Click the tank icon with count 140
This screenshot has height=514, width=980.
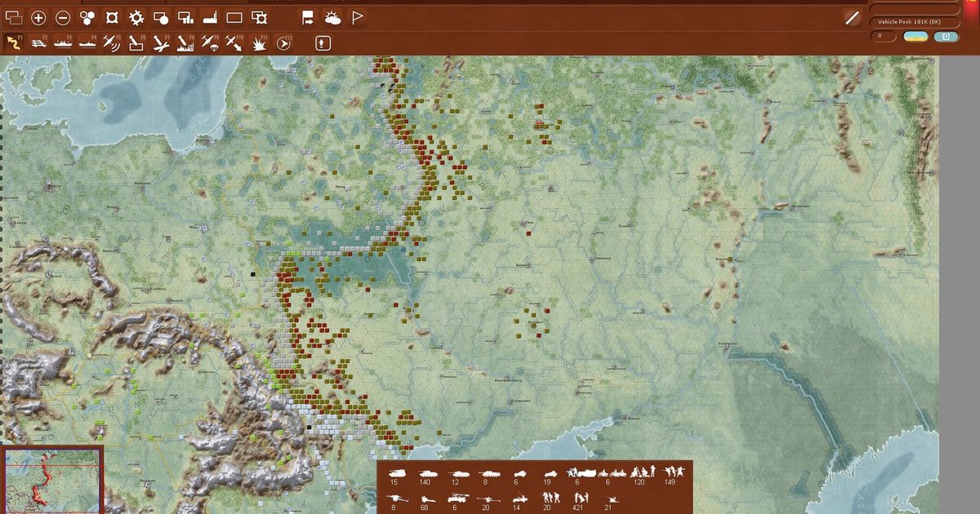coord(428,473)
